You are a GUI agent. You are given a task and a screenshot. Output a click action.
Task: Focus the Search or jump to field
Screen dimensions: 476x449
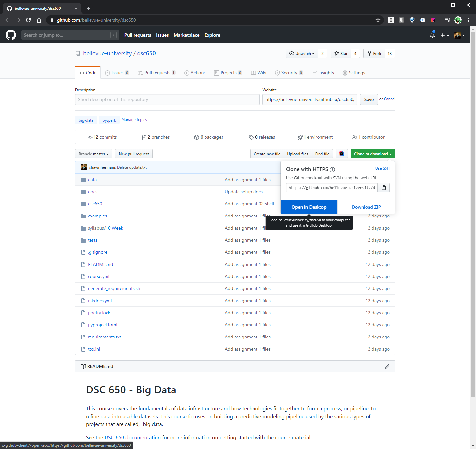click(x=70, y=35)
